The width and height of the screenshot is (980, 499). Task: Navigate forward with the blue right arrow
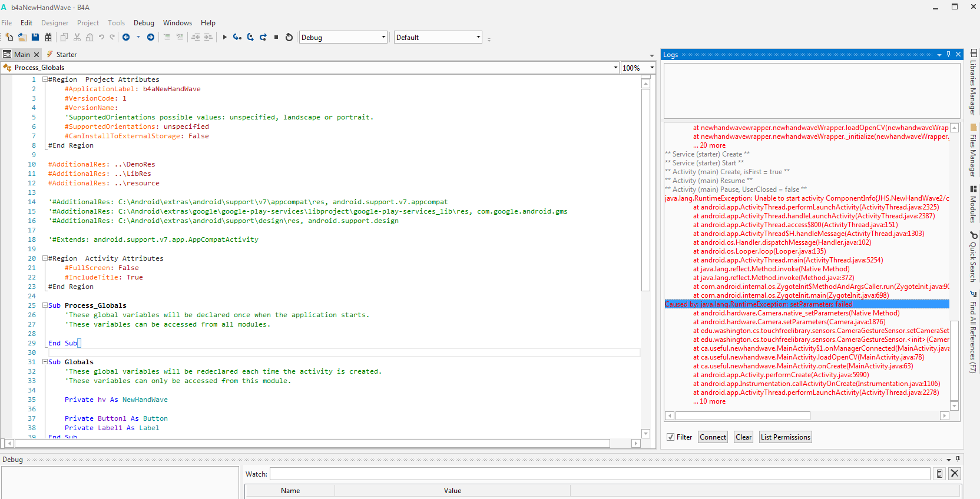pos(151,37)
